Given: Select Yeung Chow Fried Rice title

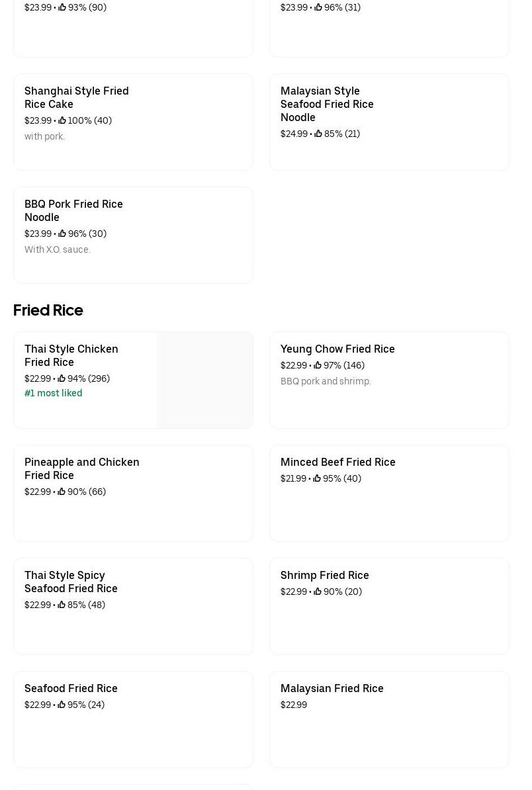Looking at the screenshot, I should pos(337,349).
